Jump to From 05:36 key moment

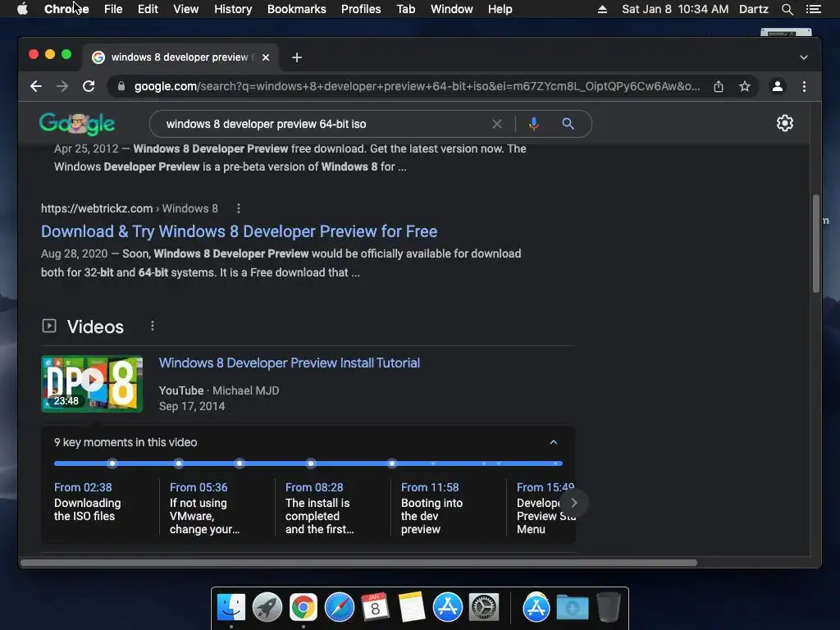[x=204, y=508]
